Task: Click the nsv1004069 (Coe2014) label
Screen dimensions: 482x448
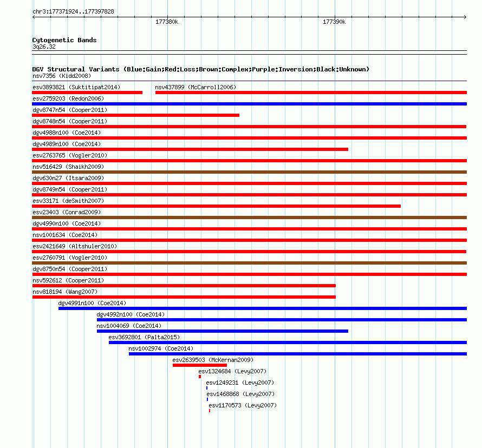Action: point(129,326)
